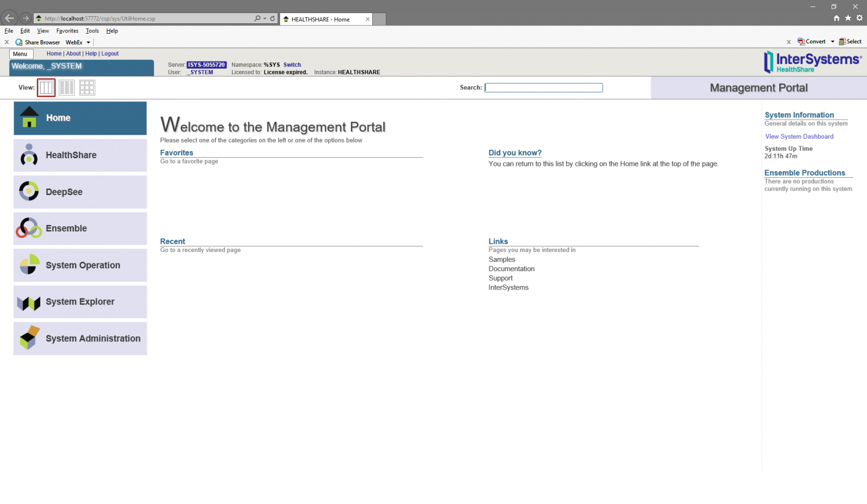
Task: Click the System Operation pie icon
Action: click(30, 264)
